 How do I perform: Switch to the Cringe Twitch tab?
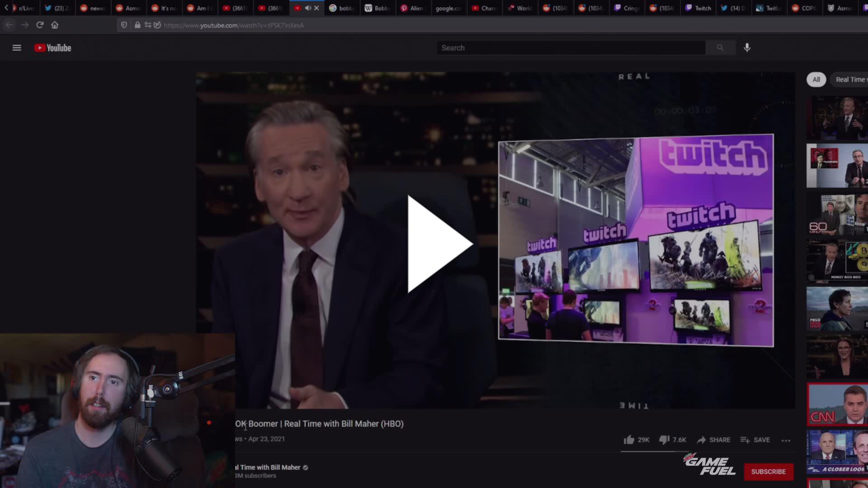click(x=627, y=8)
